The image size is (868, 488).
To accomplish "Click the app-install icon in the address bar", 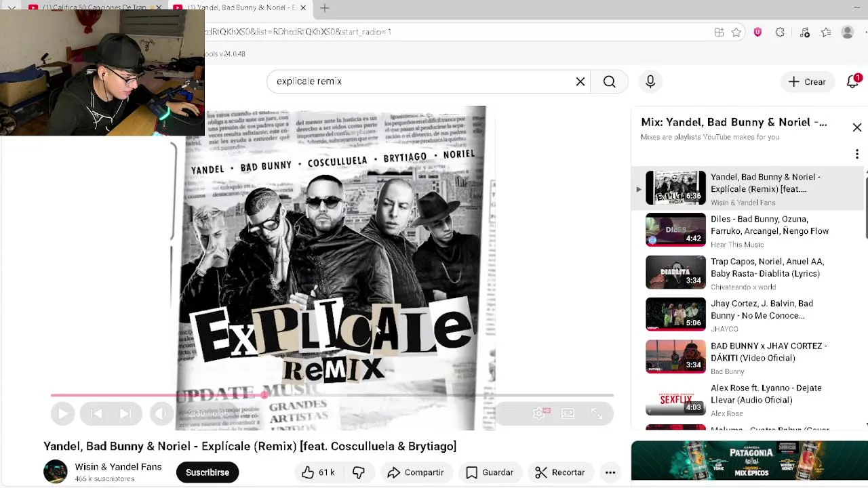I will pos(719,32).
